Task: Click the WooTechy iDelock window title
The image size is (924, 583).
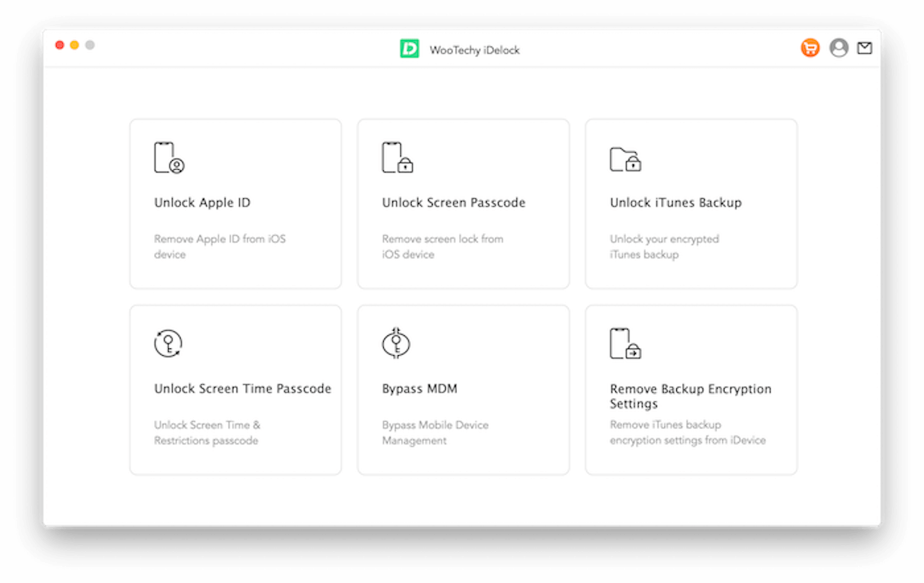Action: point(474,50)
